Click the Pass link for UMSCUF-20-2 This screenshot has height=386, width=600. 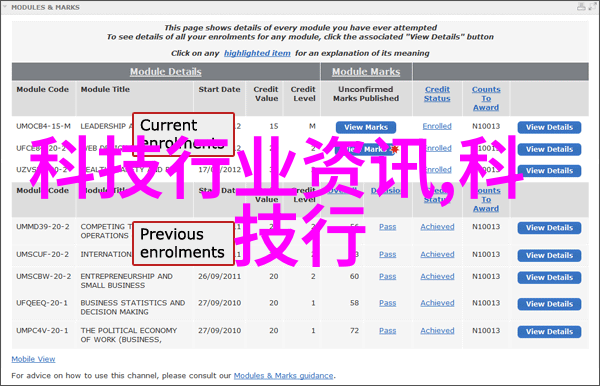[388, 254]
